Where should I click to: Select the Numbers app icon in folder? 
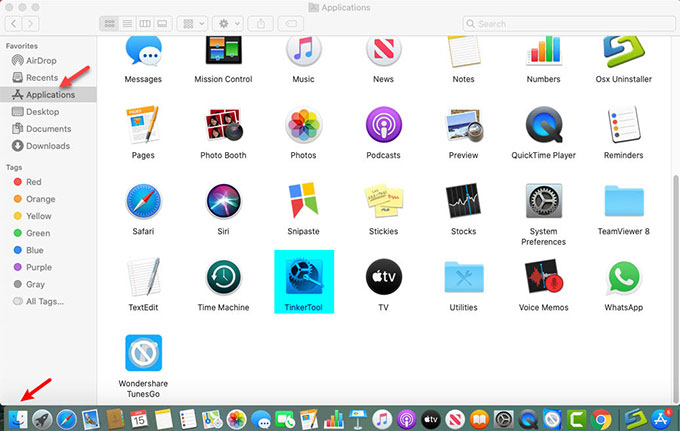click(543, 50)
